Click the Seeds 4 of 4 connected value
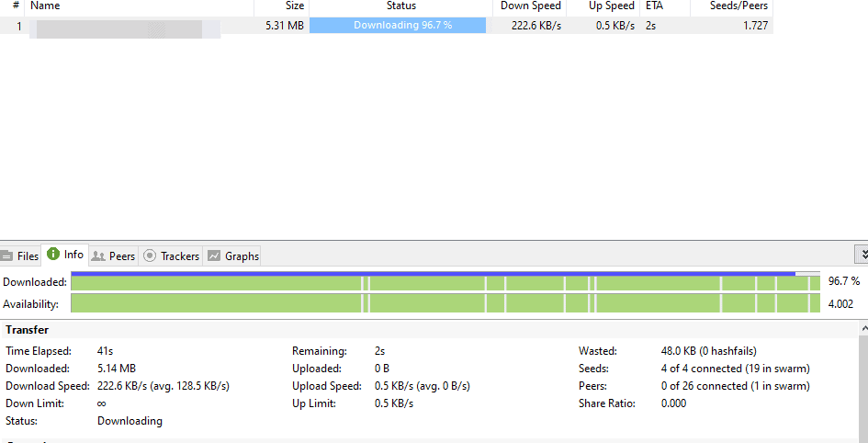Screen dimensions: 868x443 pos(735,369)
